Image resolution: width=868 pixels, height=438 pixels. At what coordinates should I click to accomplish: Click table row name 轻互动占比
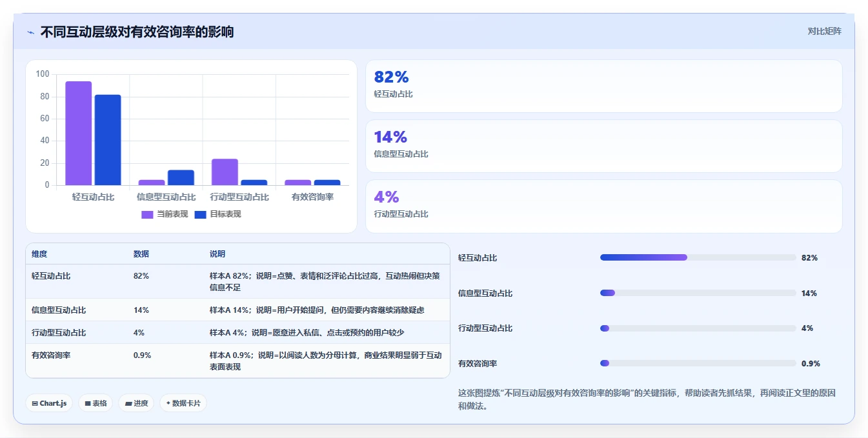51,276
